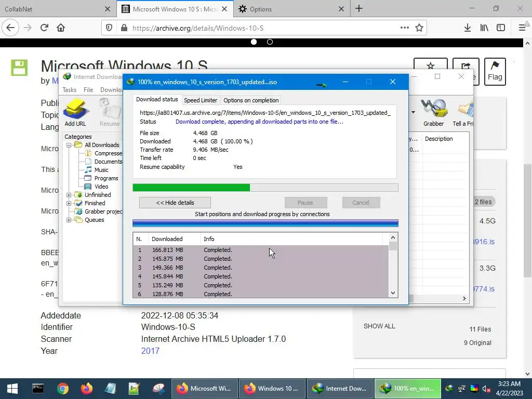Bookmark this page with the star icon
The image size is (532, 399).
(x=419, y=28)
